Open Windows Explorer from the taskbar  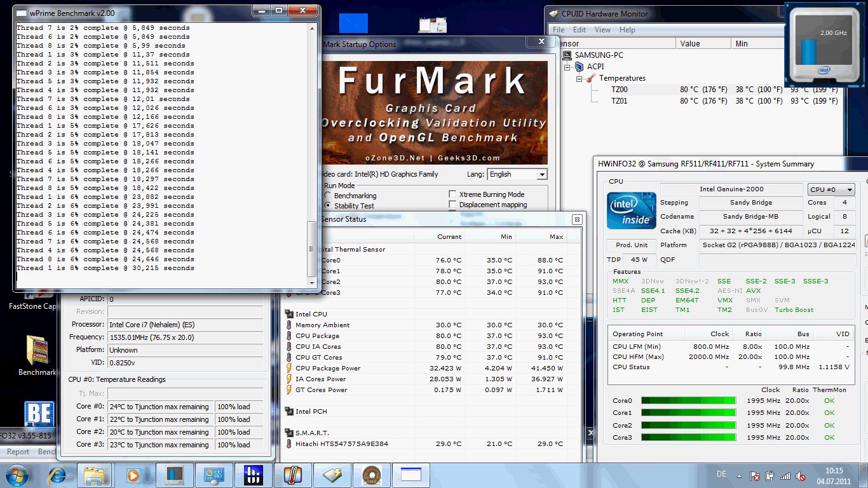point(95,475)
